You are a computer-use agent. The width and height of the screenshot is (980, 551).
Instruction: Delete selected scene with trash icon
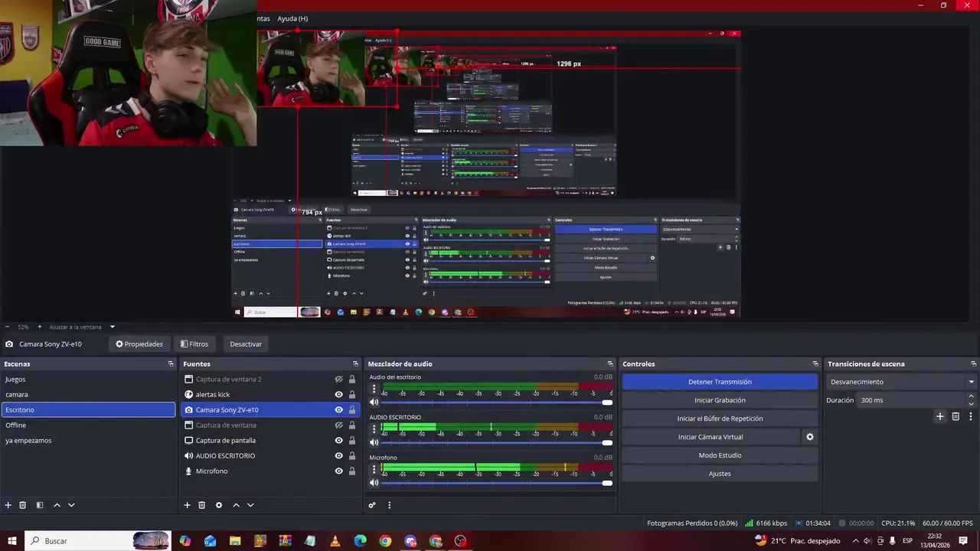(x=23, y=505)
